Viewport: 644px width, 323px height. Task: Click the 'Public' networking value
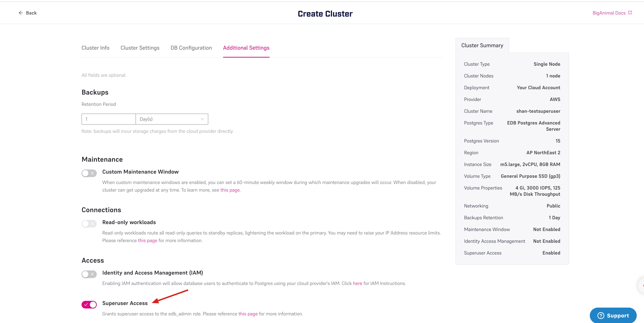tap(553, 206)
